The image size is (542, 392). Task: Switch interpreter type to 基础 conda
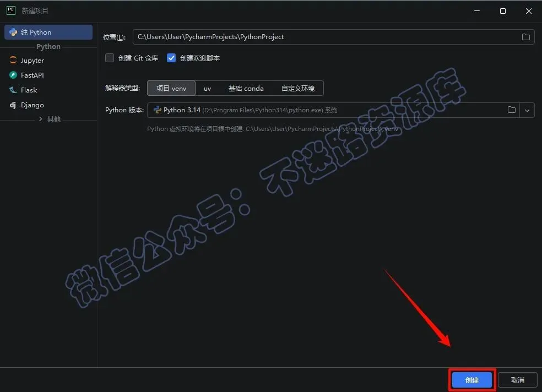[246, 89]
